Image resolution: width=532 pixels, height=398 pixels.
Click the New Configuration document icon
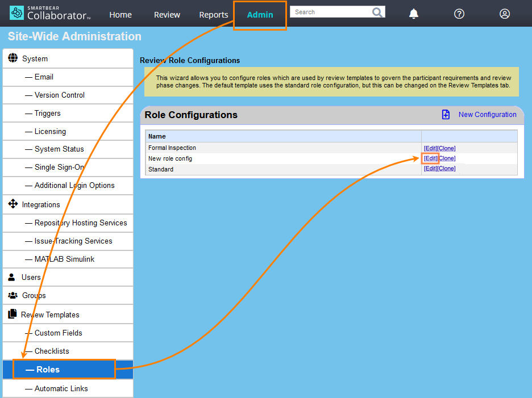[x=445, y=114]
